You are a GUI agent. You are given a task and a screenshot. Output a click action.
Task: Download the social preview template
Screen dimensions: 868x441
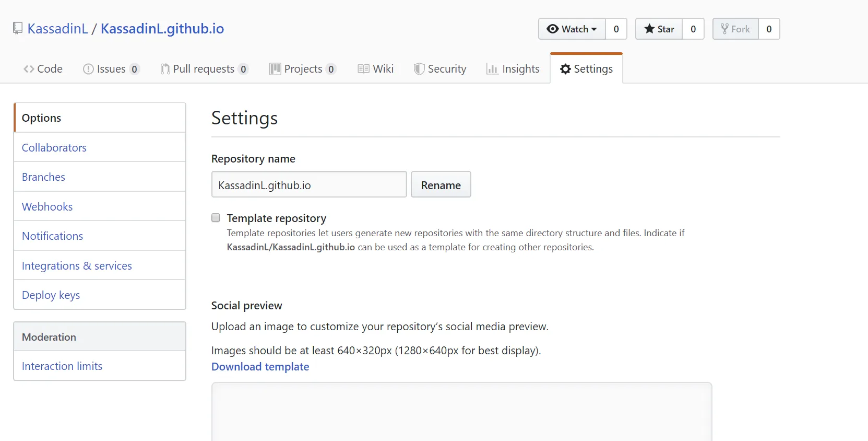[260, 367]
